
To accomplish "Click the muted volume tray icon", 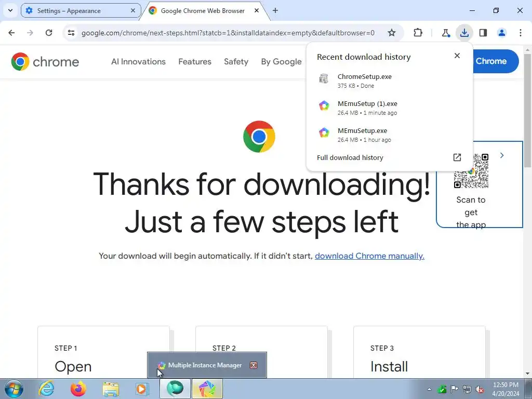I will (480, 389).
